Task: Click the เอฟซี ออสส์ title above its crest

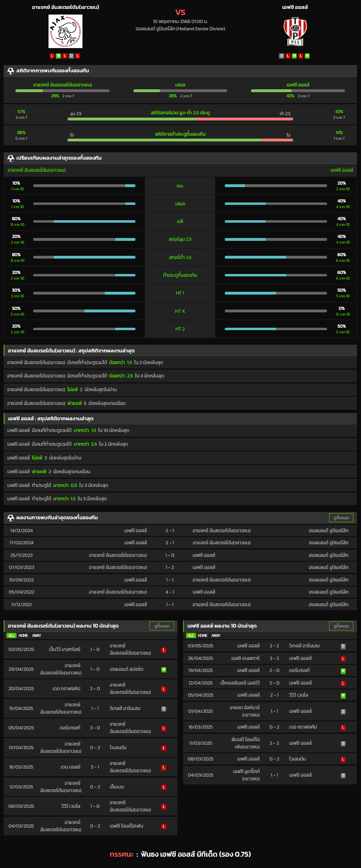Action: (x=295, y=7)
